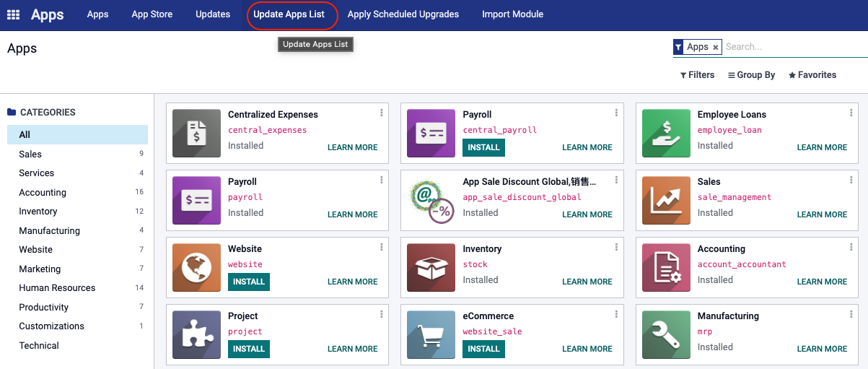This screenshot has height=369, width=868.
Task: Open the App Store menu item
Action: coord(152,14)
